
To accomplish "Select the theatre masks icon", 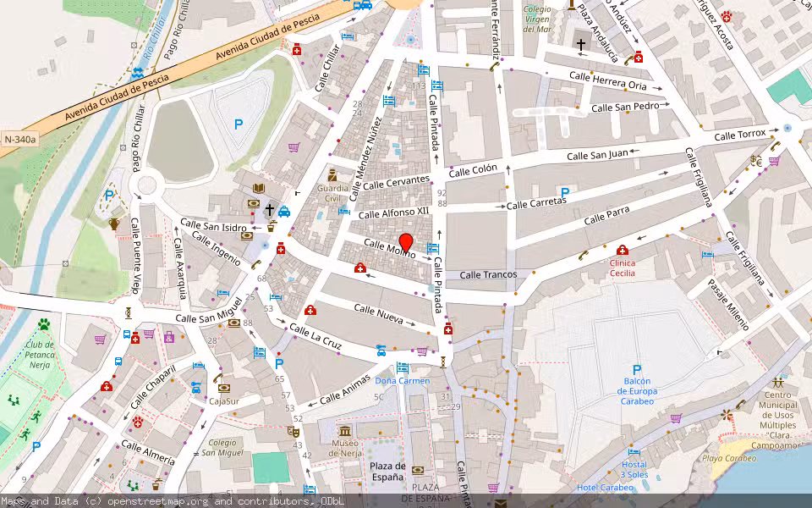I will 294,430.
